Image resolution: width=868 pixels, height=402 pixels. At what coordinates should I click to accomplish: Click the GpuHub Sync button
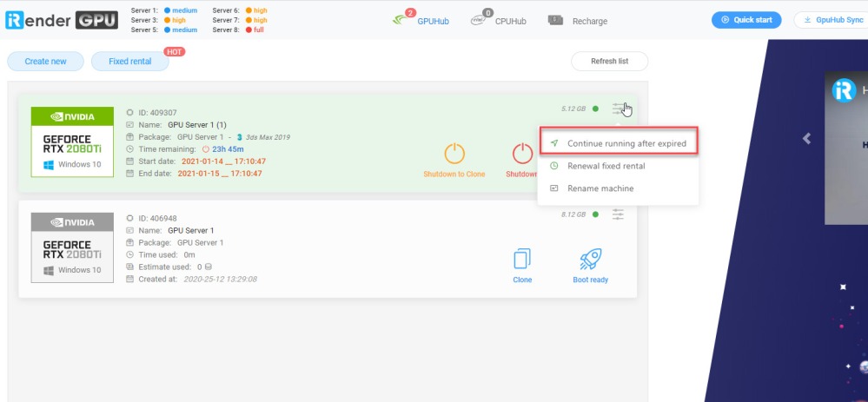(x=832, y=20)
